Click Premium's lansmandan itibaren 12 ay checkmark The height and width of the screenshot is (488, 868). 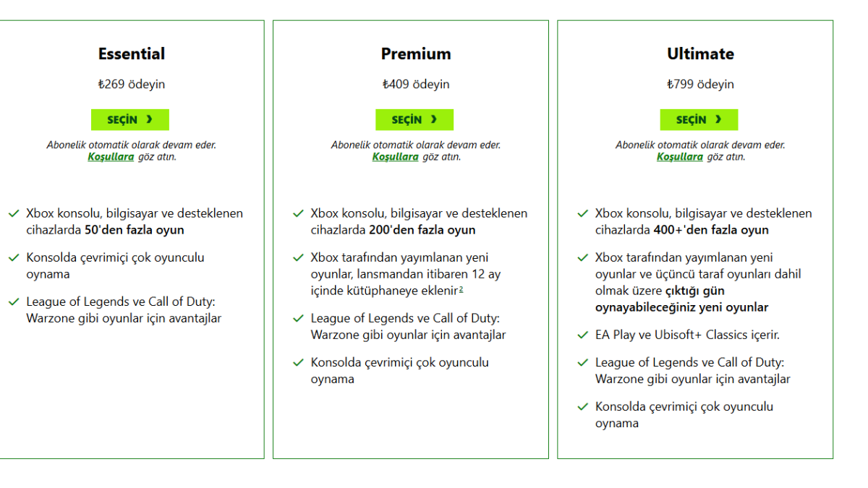298,258
